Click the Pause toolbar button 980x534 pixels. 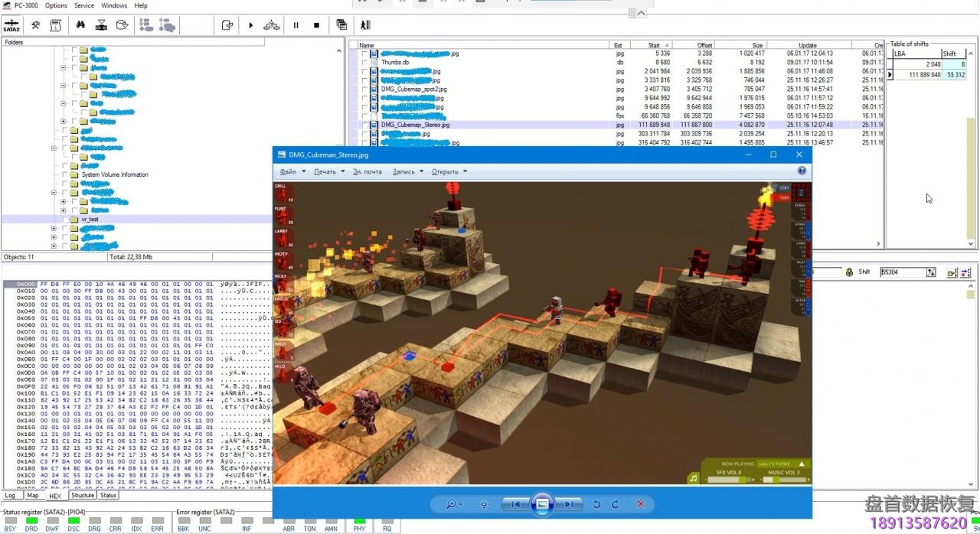pos(296,25)
